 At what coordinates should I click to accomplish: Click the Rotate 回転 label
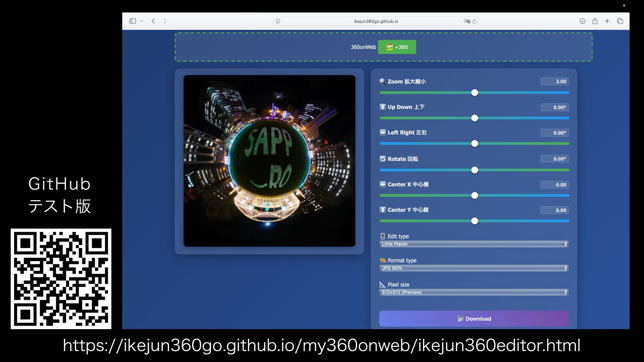coord(402,159)
